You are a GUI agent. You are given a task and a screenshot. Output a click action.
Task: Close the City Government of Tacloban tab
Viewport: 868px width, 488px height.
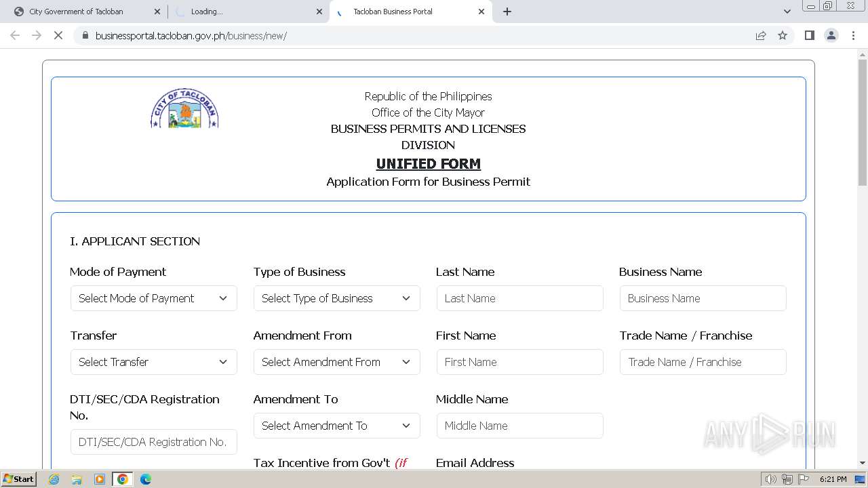click(x=157, y=12)
